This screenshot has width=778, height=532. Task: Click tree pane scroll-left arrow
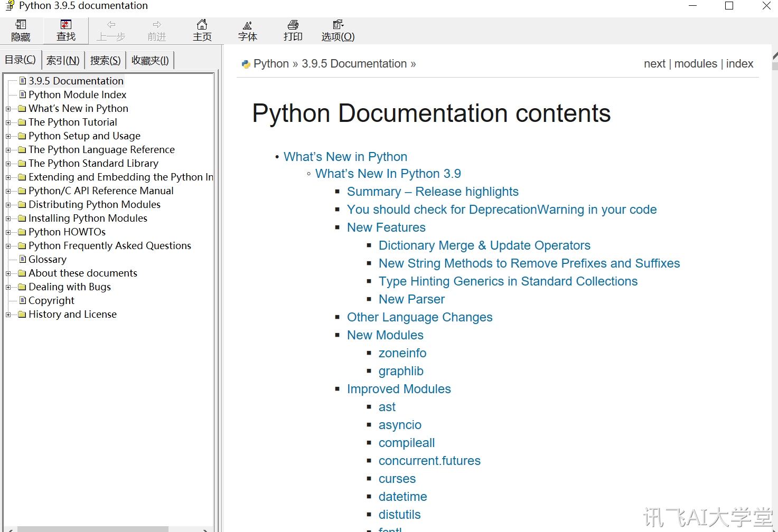tap(10, 529)
